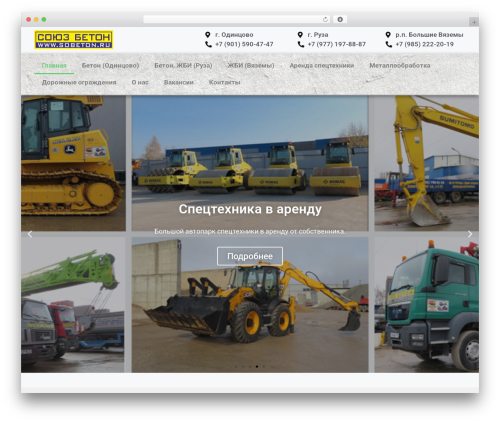Open the О нас menu item
Image resolution: width=500 pixels, height=423 pixels.
140,82
